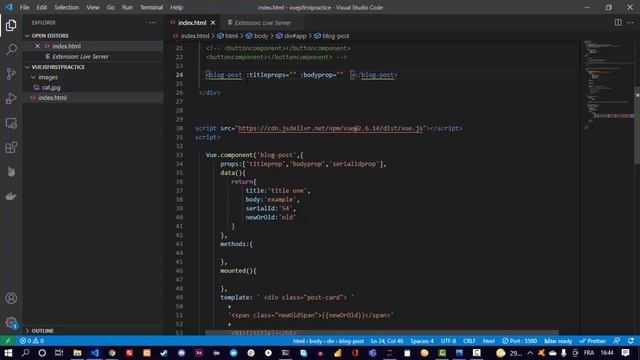Open the Explorer view in activity bar
Viewport: 640px width, 360px height.
tap(11, 25)
